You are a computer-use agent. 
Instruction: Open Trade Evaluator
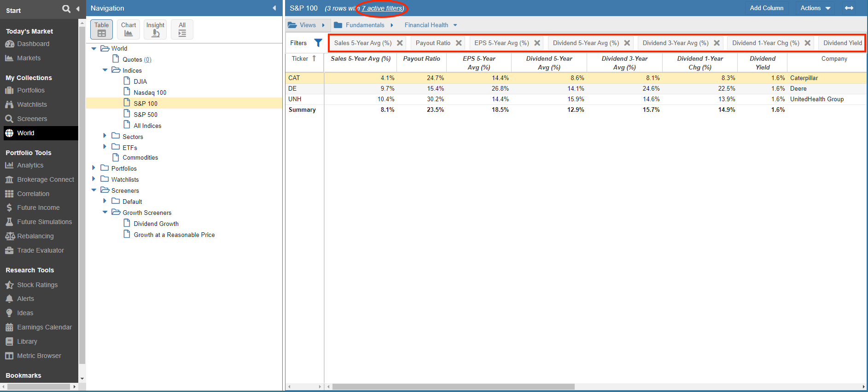[x=41, y=250]
